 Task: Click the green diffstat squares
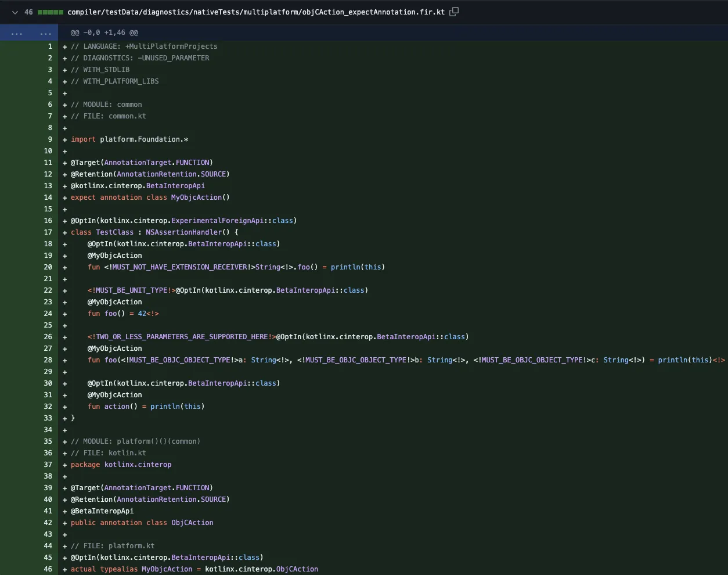point(51,12)
